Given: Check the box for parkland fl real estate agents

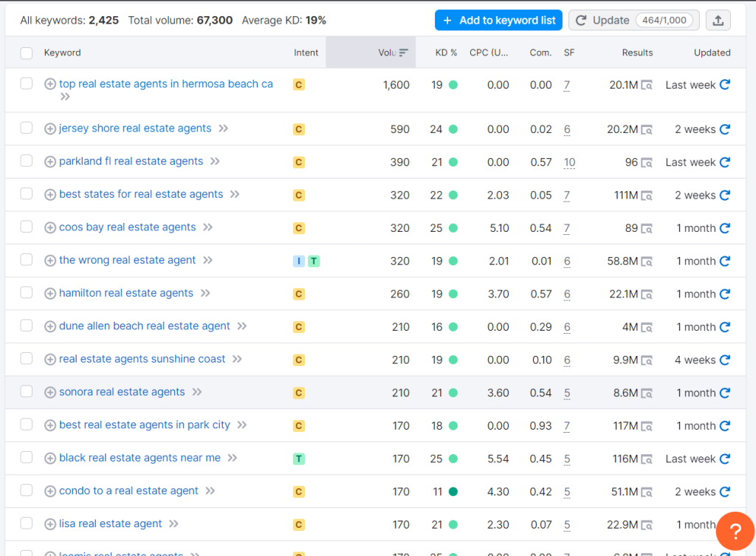Looking at the screenshot, I should click(27, 161).
